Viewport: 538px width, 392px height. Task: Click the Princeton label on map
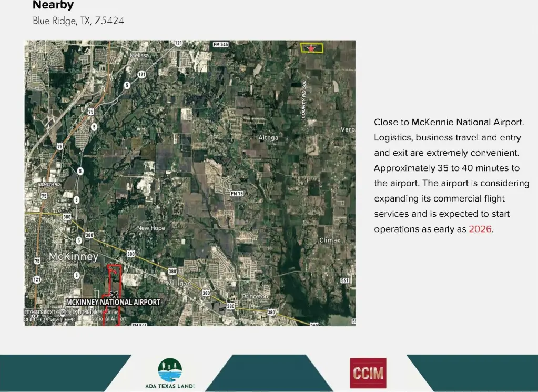coord(255,296)
